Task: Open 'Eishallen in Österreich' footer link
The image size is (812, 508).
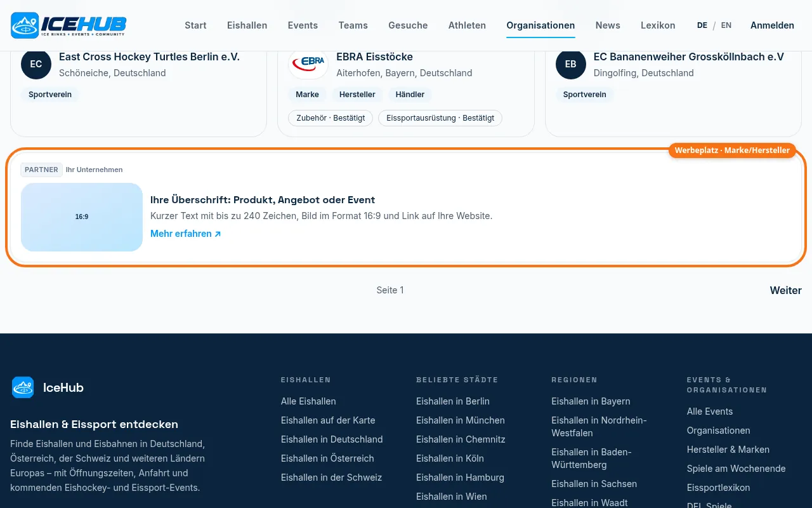Action: (x=327, y=458)
